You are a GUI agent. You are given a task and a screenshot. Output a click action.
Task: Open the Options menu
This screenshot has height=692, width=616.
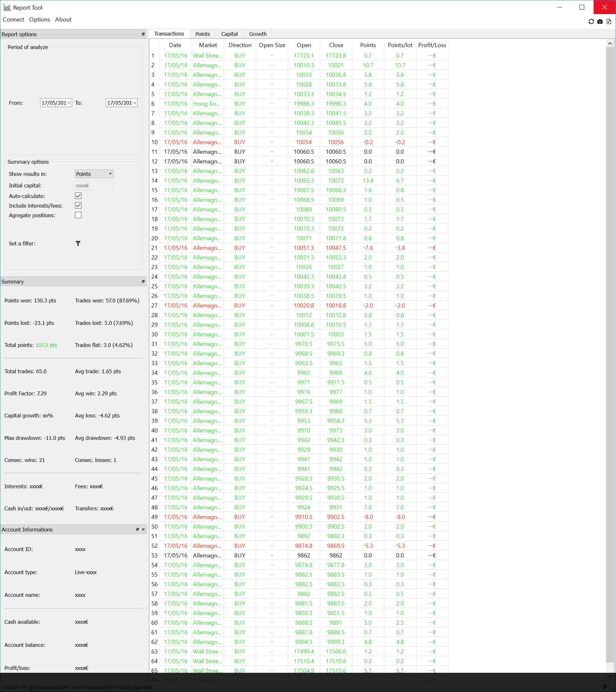pos(39,20)
